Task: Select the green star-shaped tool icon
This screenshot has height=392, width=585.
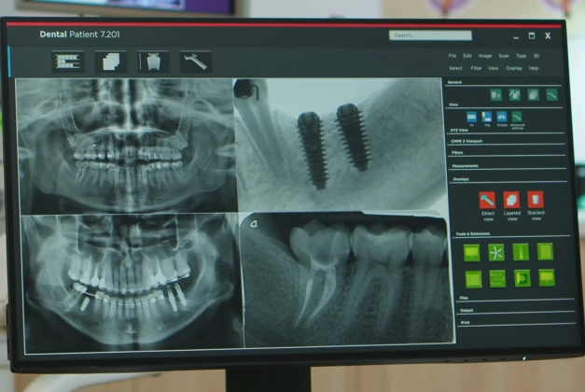Action: (496, 252)
